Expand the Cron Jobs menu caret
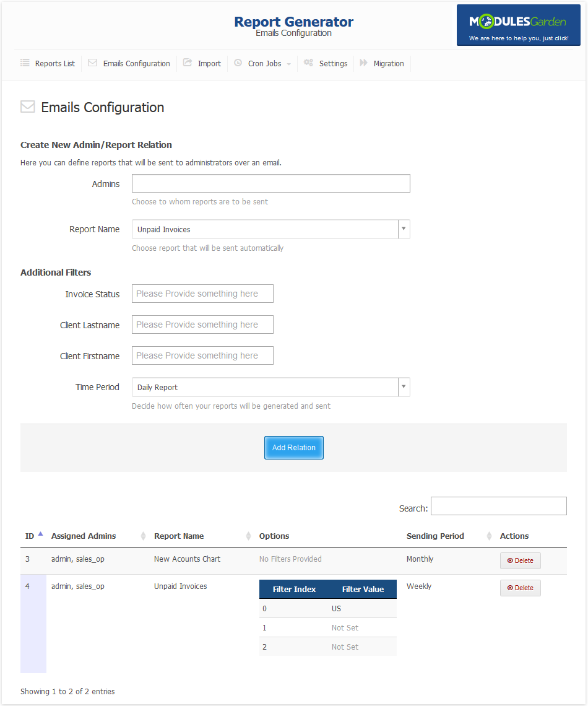Image resolution: width=588 pixels, height=706 pixels. [x=289, y=64]
